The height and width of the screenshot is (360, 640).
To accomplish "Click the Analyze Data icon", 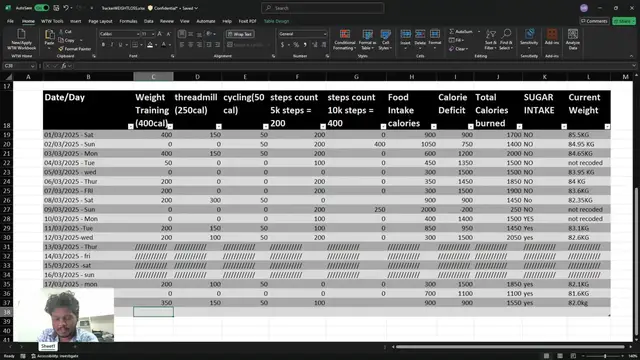I will tap(573, 34).
